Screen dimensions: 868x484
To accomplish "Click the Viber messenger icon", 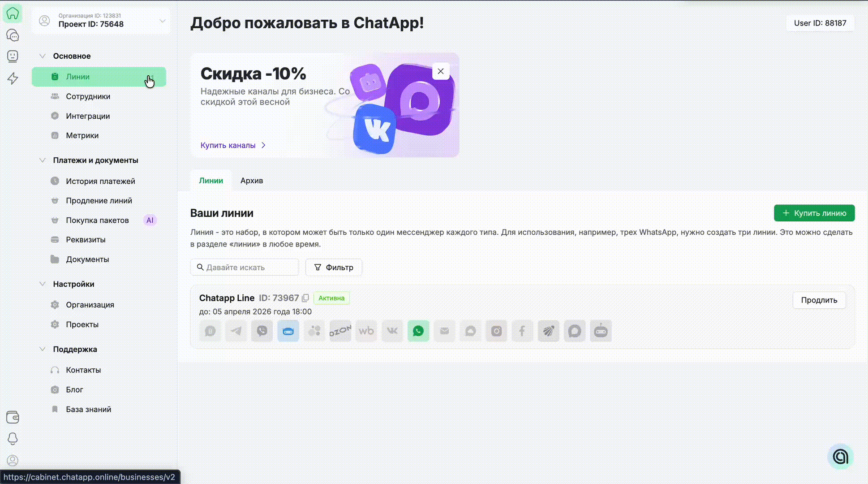I will (x=262, y=331).
